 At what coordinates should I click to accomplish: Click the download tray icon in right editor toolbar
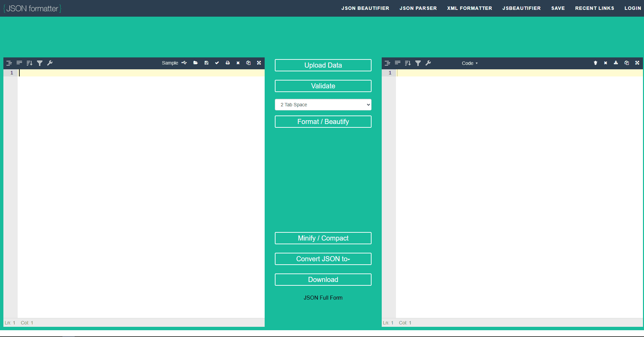[616, 63]
